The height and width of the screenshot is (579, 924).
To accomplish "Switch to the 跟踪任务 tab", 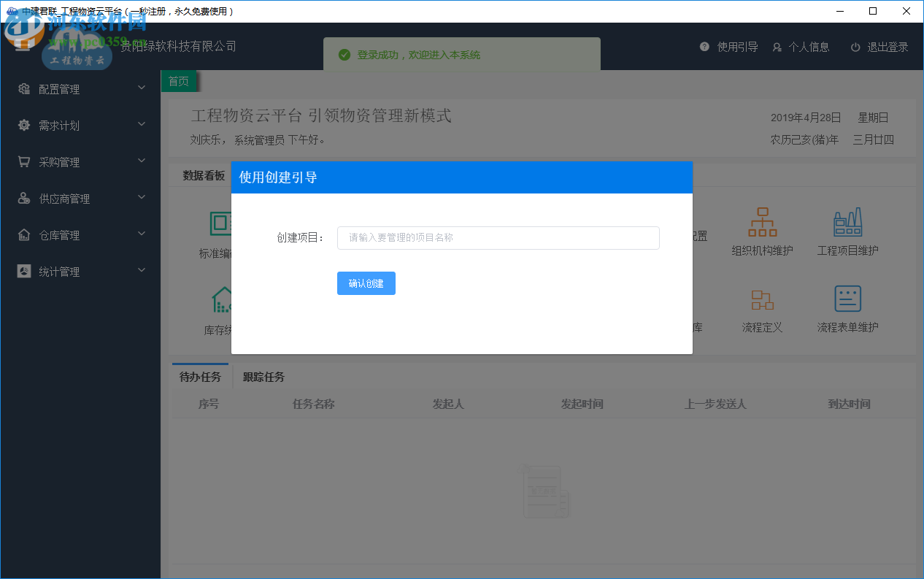I will pos(263,377).
